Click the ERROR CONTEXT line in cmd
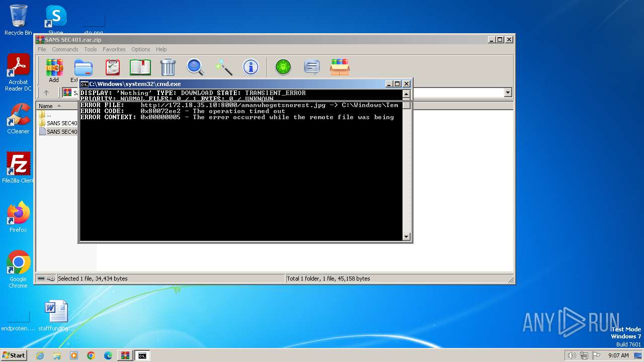The height and width of the screenshot is (362, 644). [237, 117]
